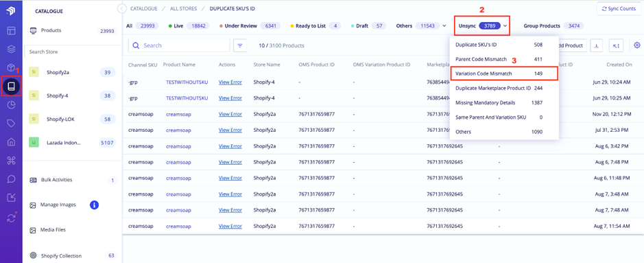644x263 pixels.
Task: Click the Created On column header
Action: tap(619, 65)
